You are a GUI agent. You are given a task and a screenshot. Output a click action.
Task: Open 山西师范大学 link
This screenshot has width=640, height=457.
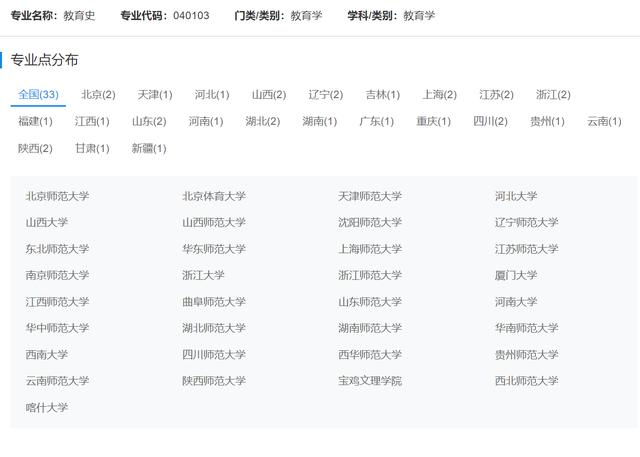pos(214,222)
